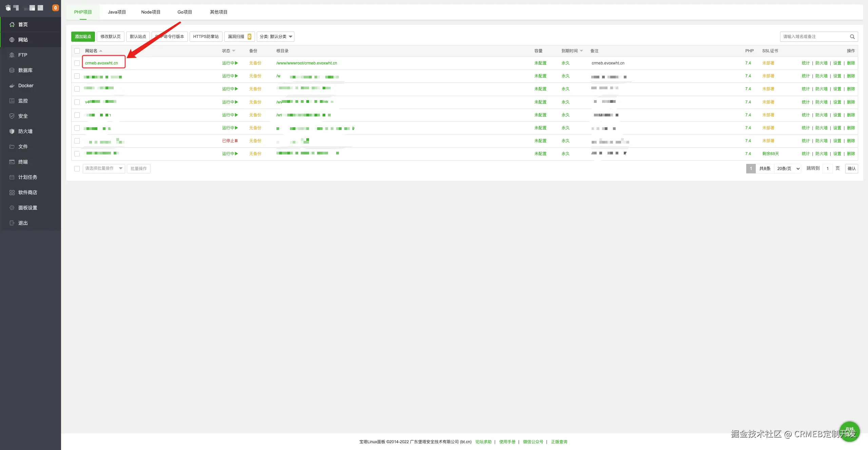This screenshot has height=450, width=868.
Task: Switch to the Node项目 tab
Action: [x=151, y=12]
